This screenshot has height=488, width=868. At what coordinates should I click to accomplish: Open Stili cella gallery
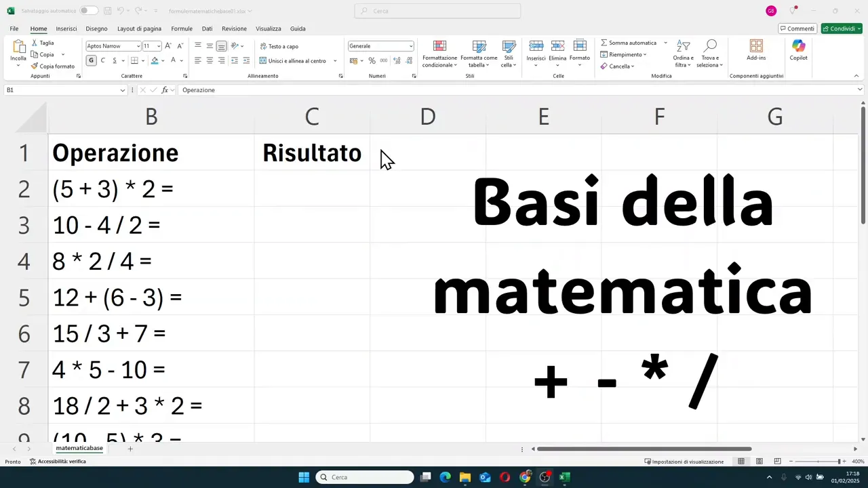point(509,54)
